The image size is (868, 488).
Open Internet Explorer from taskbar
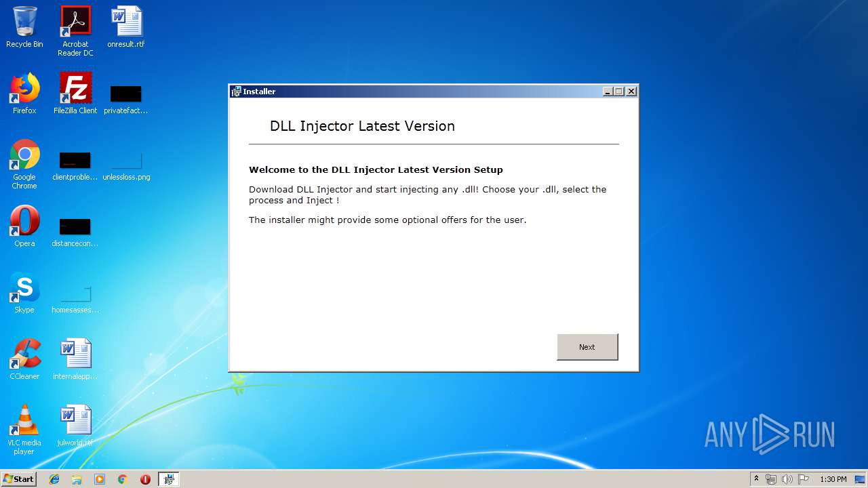coord(54,479)
